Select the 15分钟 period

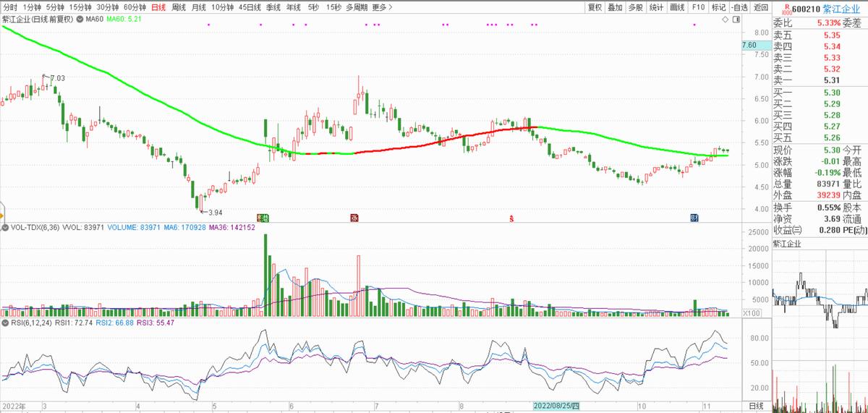(x=80, y=7)
